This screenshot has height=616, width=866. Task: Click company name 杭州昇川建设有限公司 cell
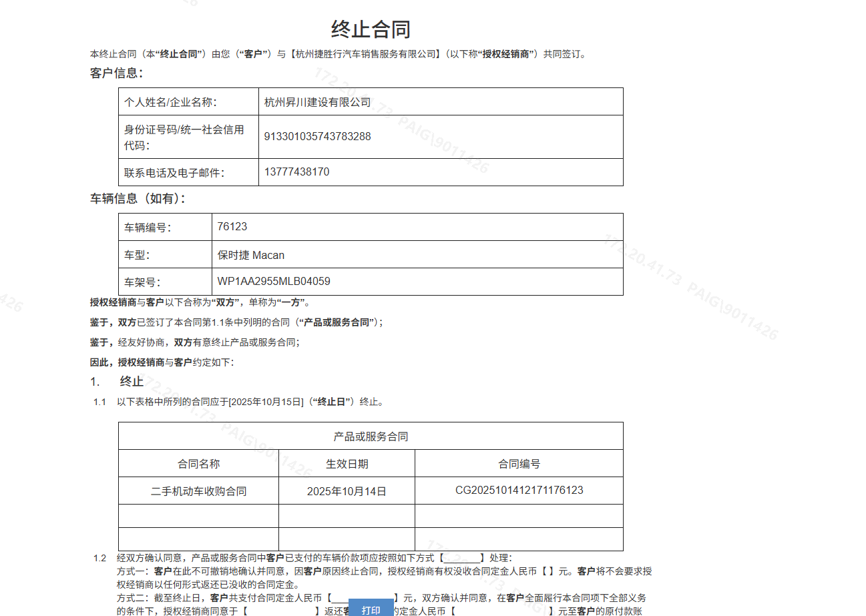(x=317, y=102)
